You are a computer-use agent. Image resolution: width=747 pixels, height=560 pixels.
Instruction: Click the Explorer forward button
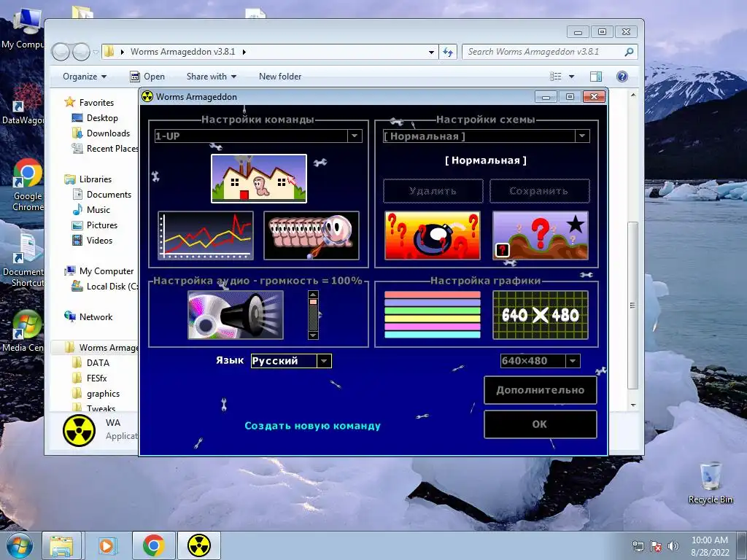click(x=81, y=52)
